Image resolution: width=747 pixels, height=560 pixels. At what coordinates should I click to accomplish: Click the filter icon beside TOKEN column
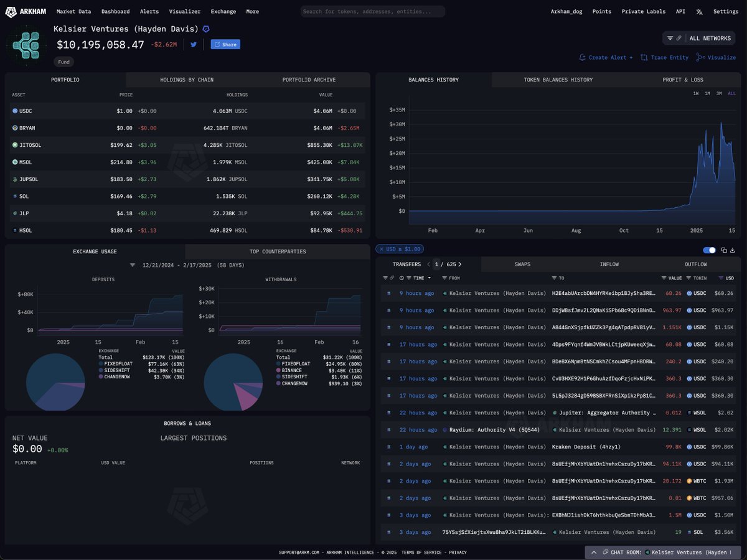pyautogui.click(x=689, y=278)
